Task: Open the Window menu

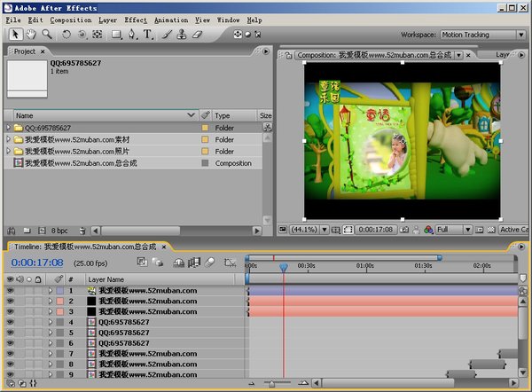Action: pyautogui.click(x=229, y=20)
